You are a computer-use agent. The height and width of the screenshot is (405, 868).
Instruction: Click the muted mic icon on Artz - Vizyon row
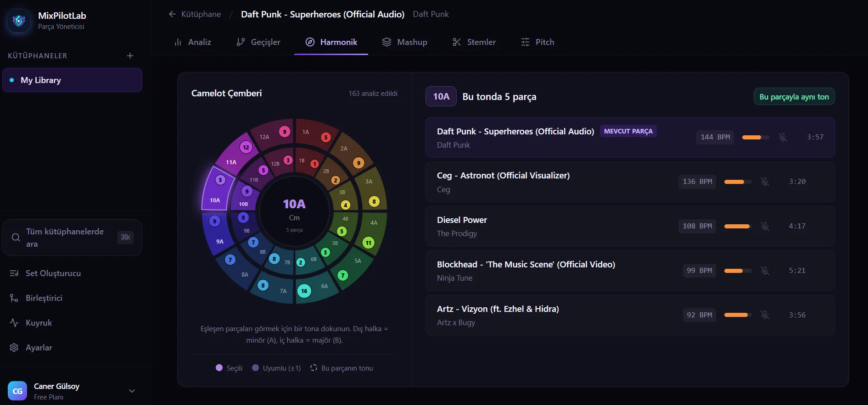[765, 315]
